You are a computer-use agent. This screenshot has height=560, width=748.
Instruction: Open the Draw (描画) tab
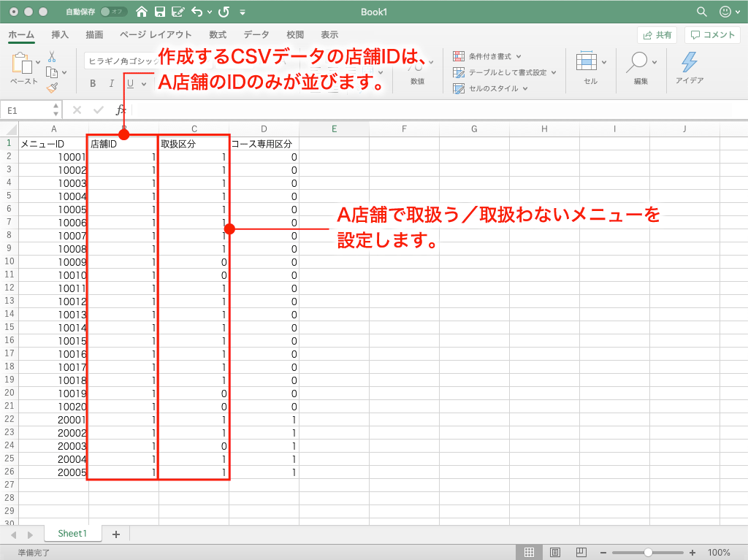(94, 35)
